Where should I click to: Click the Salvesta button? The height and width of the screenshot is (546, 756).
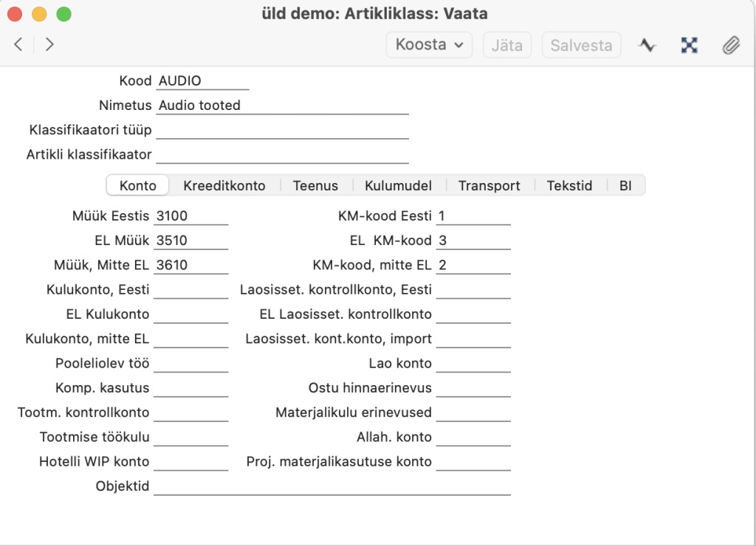581,45
